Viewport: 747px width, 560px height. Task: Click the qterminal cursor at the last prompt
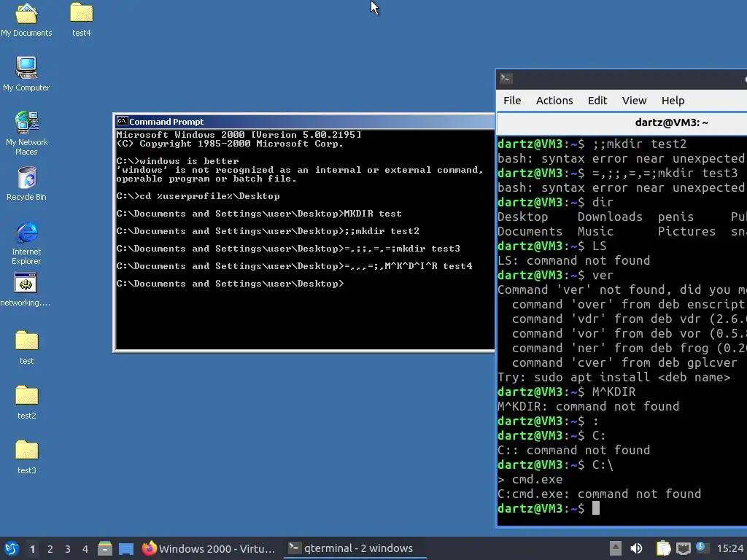click(595, 508)
